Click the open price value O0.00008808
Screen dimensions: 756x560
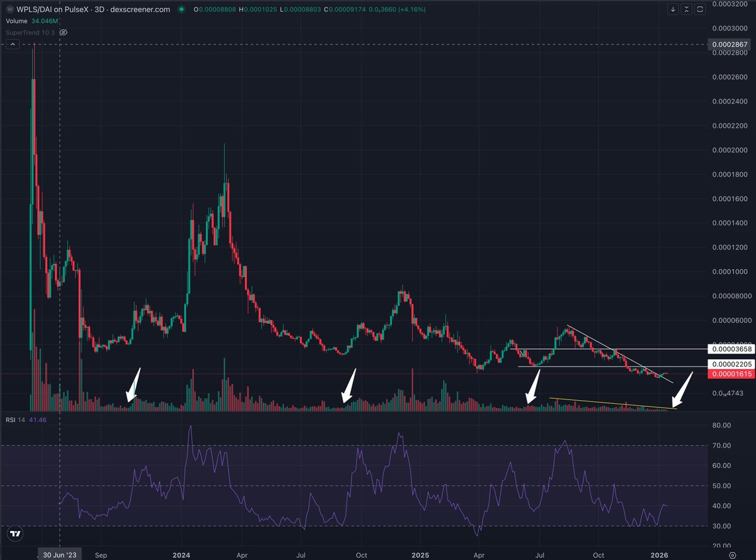click(215, 9)
